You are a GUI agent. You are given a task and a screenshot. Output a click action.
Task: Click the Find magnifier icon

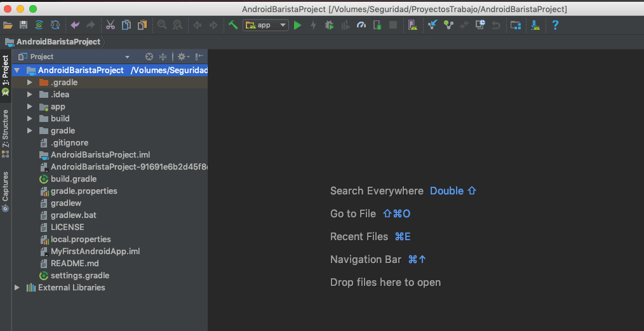click(x=162, y=25)
